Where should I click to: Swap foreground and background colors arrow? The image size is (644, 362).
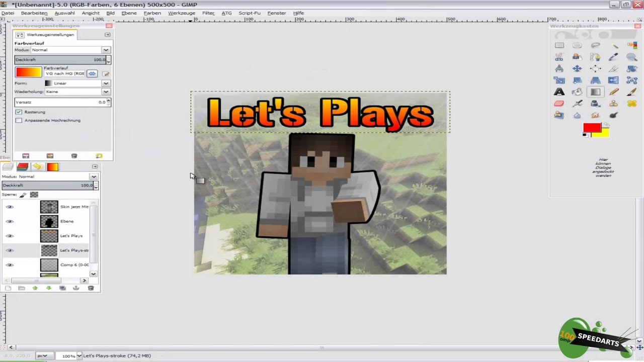click(x=607, y=125)
